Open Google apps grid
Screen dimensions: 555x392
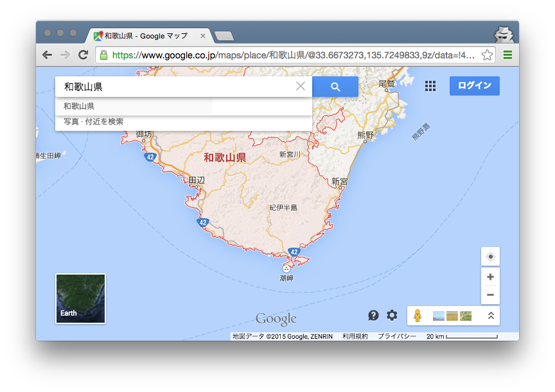pos(430,86)
